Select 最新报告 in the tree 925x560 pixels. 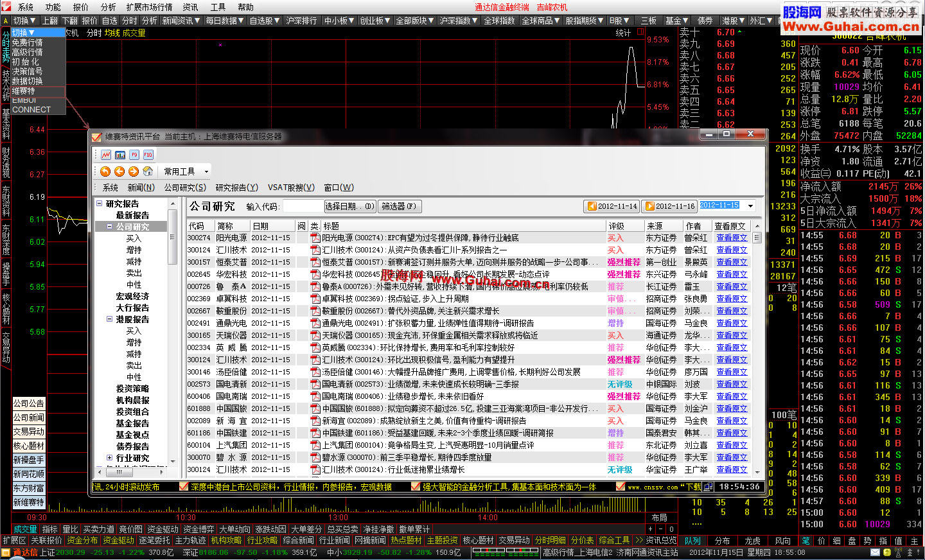pos(132,215)
